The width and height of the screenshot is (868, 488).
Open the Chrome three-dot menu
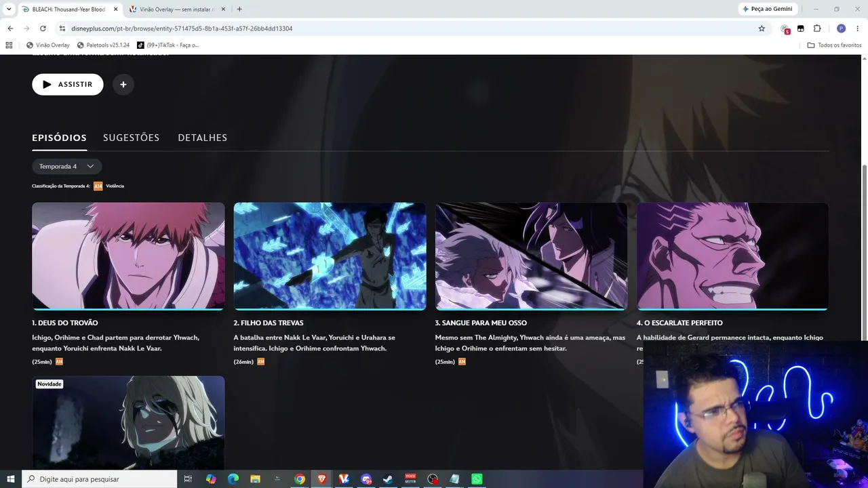pyautogui.click(x=858, y=28)
